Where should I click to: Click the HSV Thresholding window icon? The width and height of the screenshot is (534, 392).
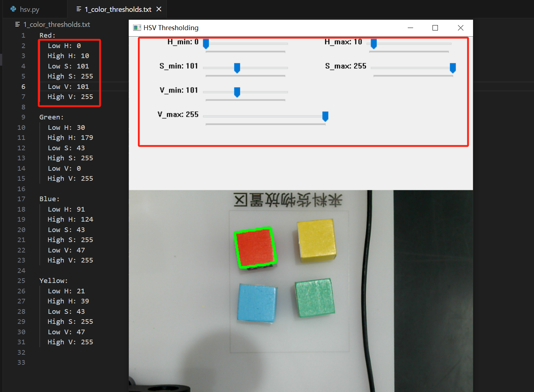click(x=137, y=28)
